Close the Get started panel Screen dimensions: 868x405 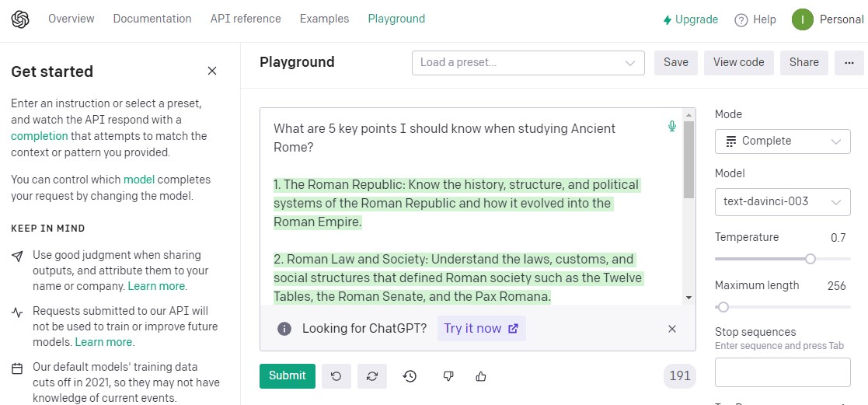point(212,72)
